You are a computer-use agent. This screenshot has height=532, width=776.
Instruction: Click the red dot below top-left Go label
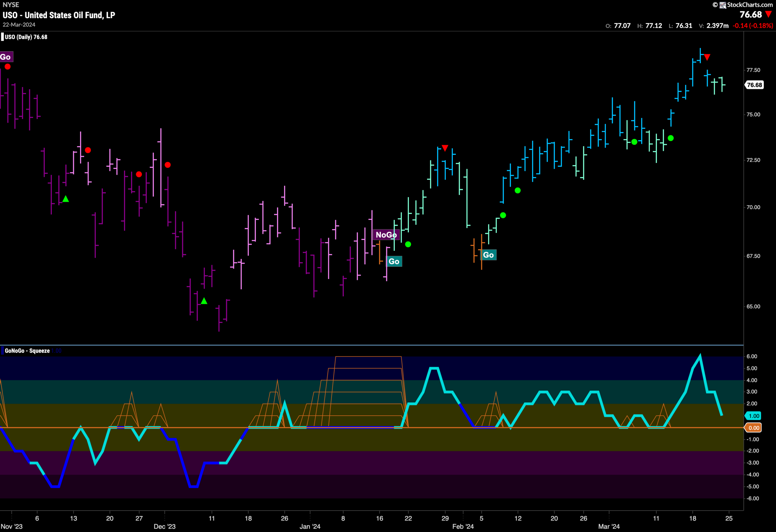[x=7, y=67]
